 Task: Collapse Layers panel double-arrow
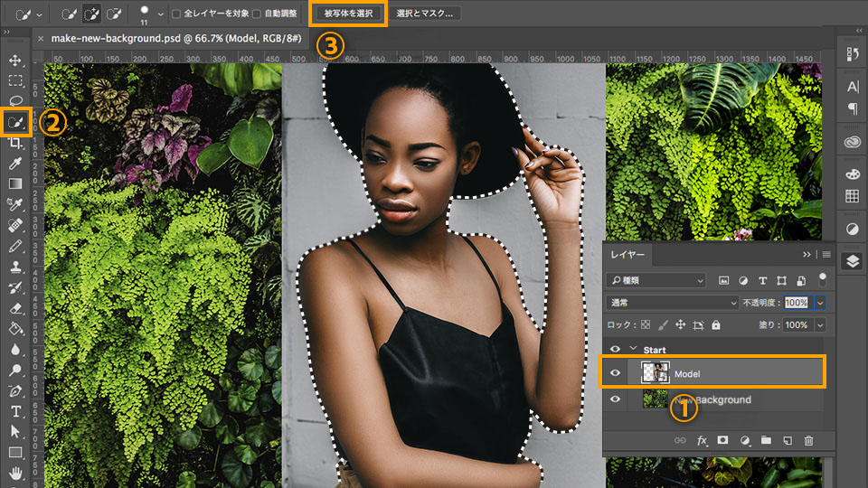807,255
